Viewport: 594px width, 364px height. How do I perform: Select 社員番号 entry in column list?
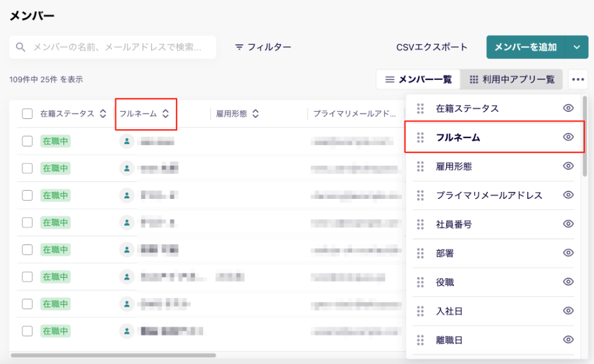pos(494,225)
